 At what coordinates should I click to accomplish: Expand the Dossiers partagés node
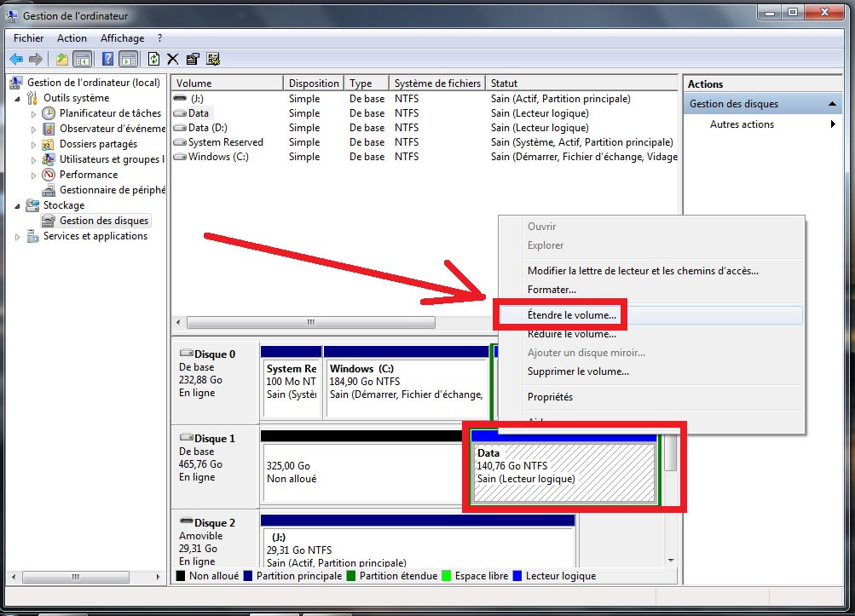pyautogui.click(x=34, y=145)
